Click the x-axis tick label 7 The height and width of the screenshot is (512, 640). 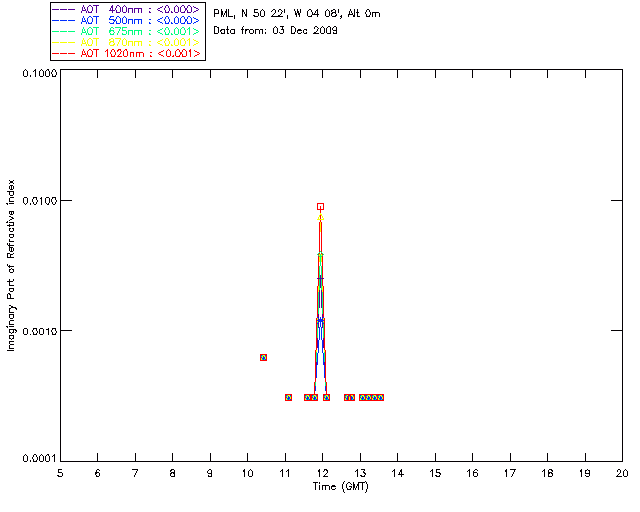(x=135, y=473)
